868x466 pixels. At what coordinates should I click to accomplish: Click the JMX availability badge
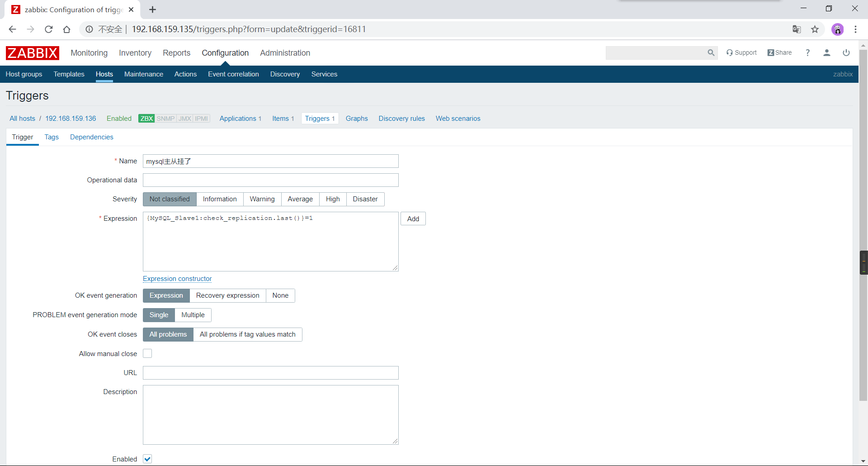coord(185,119)
